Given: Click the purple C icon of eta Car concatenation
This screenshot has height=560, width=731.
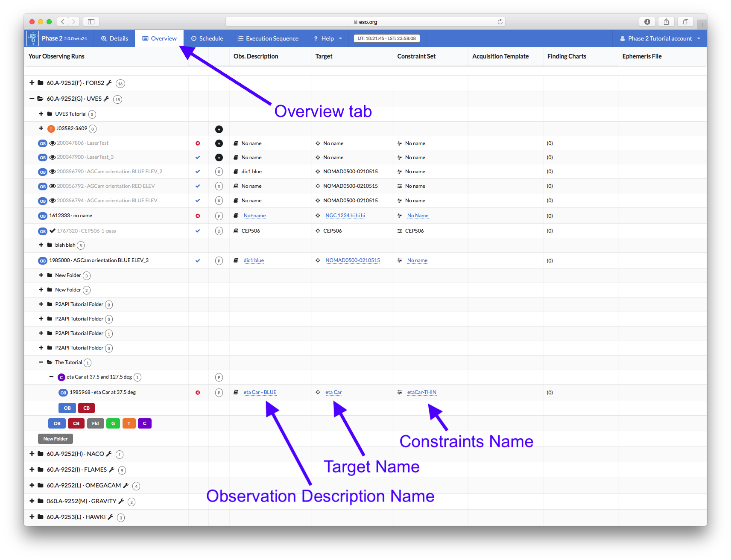Looking at the screenshot, I should pyautogui.click(x=61, y=377).
